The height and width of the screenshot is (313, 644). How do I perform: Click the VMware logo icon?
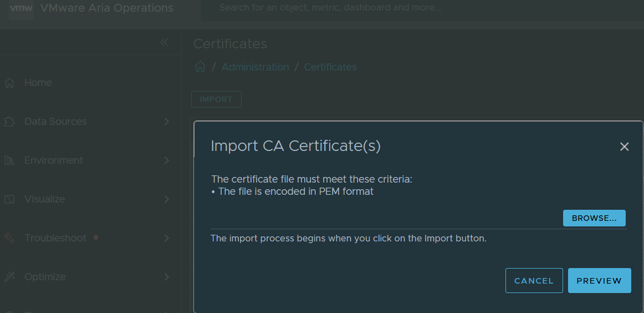pos(21,8)
